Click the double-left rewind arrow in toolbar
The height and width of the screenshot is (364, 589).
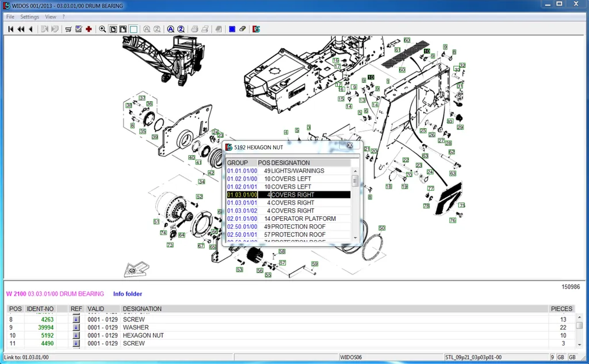tap(21, 29)
